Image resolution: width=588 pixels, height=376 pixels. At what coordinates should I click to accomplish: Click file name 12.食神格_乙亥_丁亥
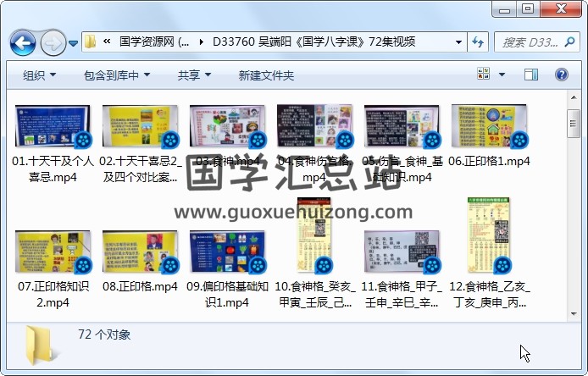click(490, 295)
